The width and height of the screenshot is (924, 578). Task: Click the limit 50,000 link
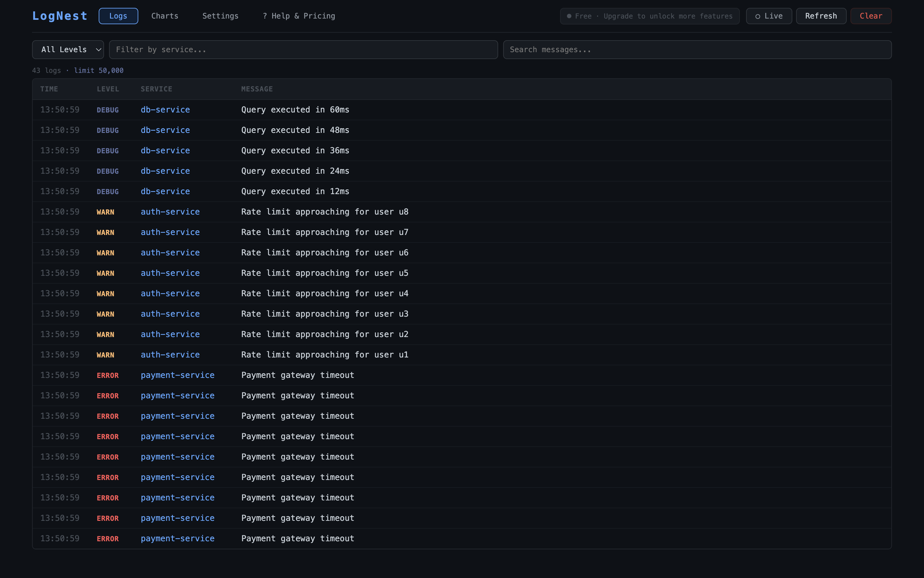pyautogui.click(x=99, y=70)
